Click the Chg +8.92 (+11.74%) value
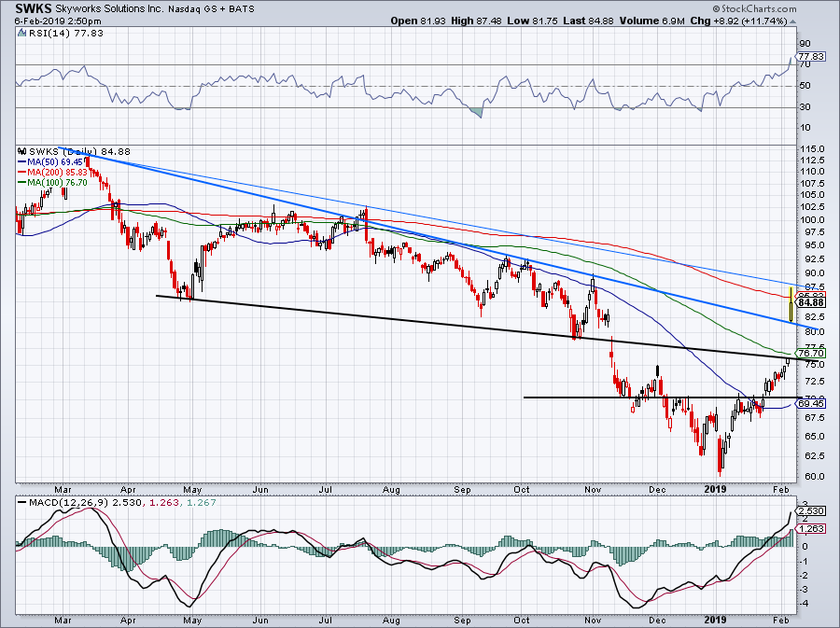This screenshot has height=628, width=840. click(739, 21)
